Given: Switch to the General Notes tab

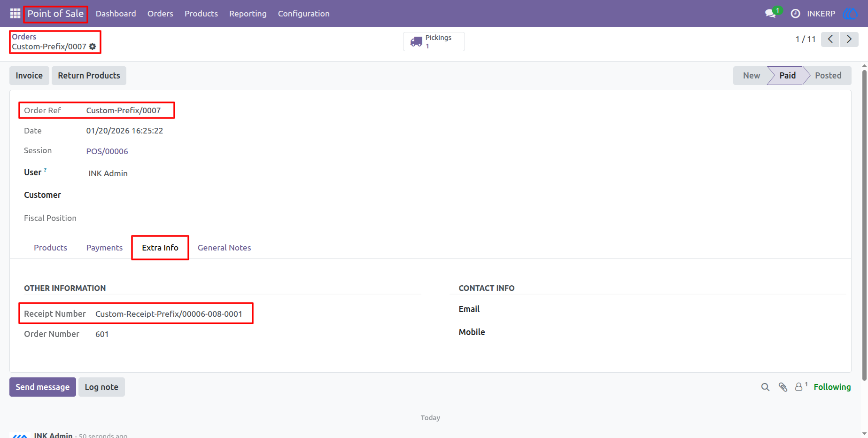Looking at the screenshot, I should pyautogui.click(x=224, y=248).
